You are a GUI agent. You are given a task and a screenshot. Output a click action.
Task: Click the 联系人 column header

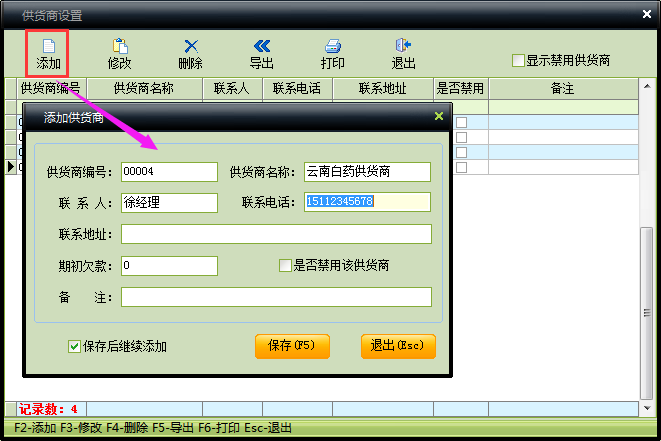click(x=232, y=89)
